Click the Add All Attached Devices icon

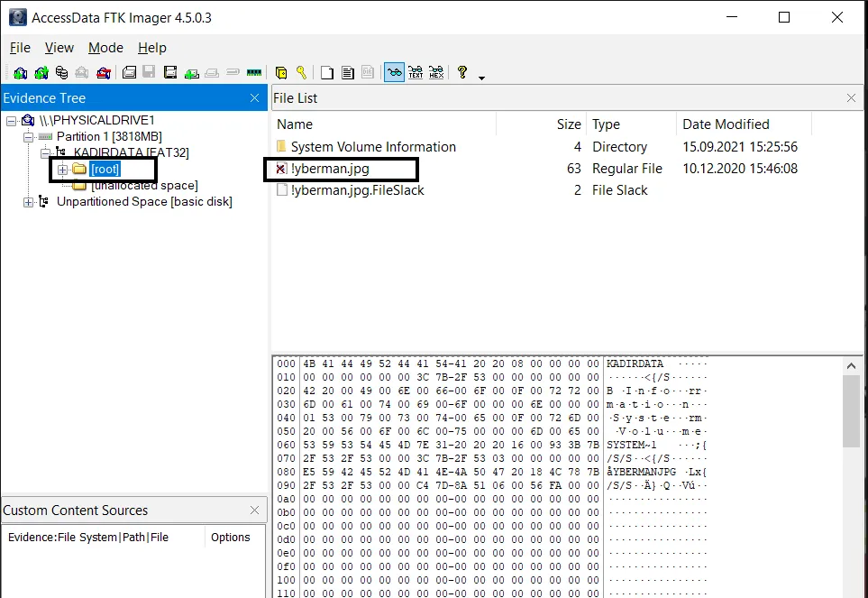pyautogui.click(x=41, y=72)
